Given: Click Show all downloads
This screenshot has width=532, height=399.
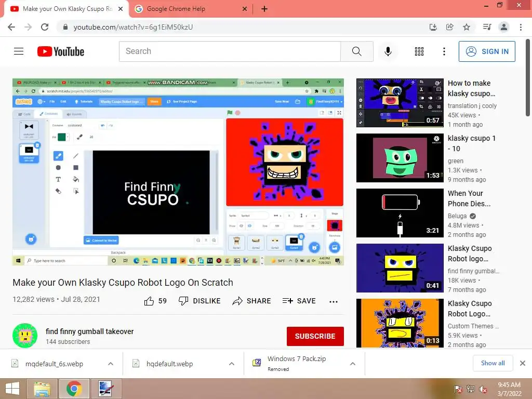Looking at the screenshot, I should [493, 363].
